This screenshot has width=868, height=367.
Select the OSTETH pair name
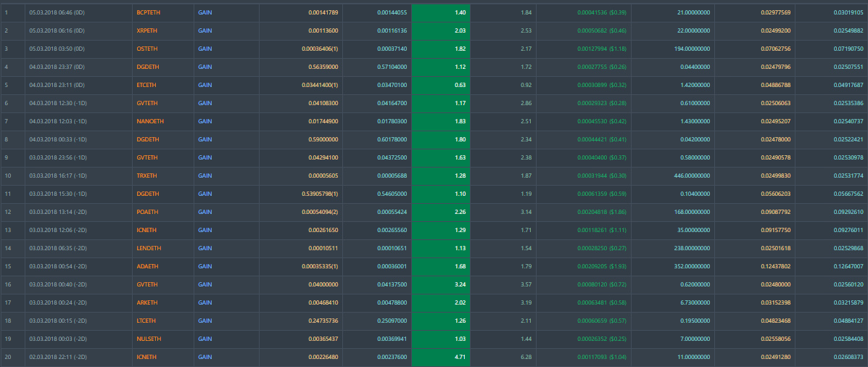147,49
